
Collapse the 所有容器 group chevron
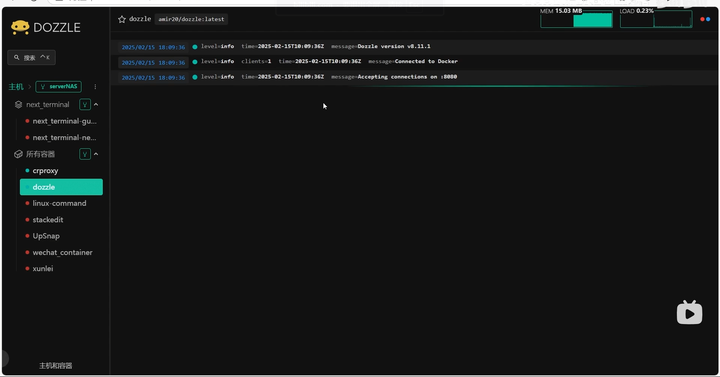(96, 154)
